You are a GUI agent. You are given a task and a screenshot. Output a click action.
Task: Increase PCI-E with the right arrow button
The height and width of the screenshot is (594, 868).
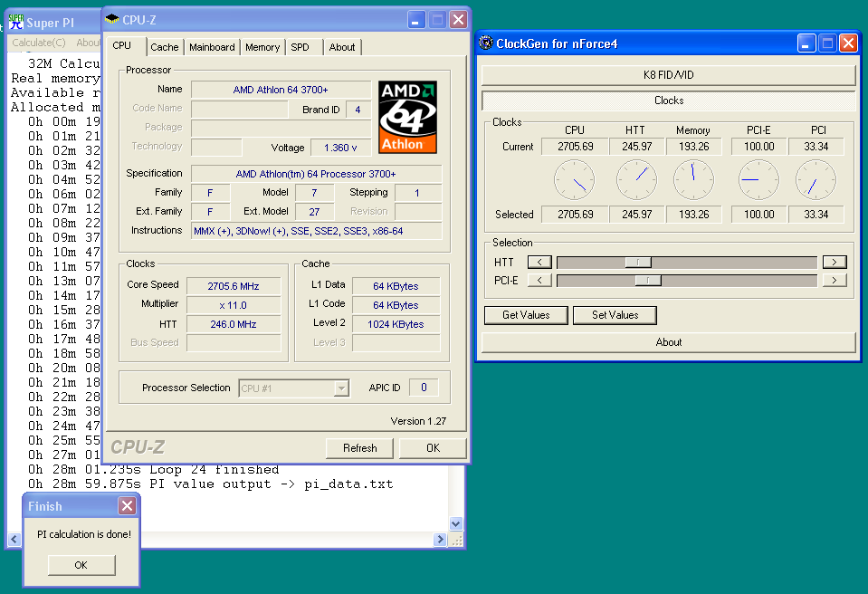pyautogui.click(x=835, y=280)
